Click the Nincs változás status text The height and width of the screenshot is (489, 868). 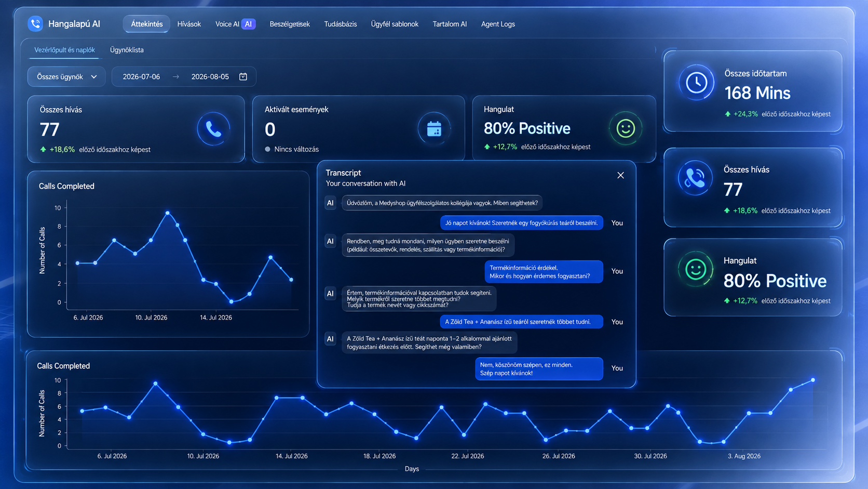pos(296,149)
